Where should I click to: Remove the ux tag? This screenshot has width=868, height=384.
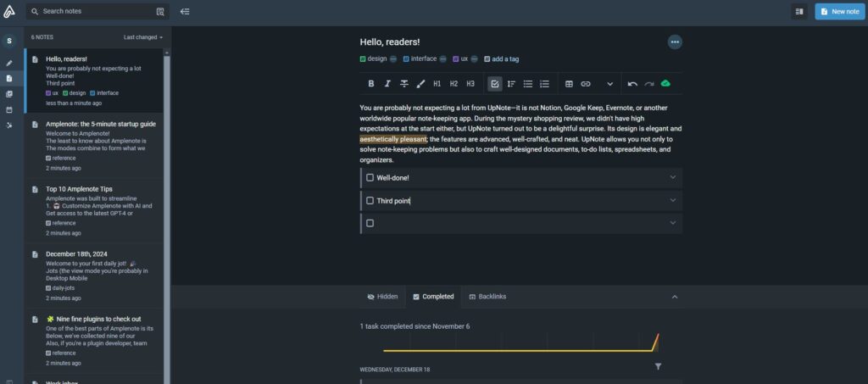click(475, 59)
